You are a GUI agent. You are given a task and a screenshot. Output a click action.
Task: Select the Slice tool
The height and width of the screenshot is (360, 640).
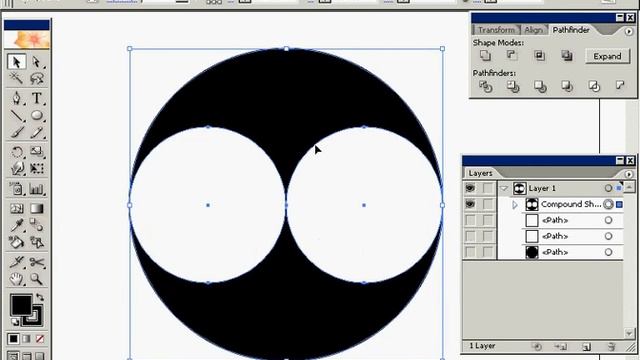(16, 262)
